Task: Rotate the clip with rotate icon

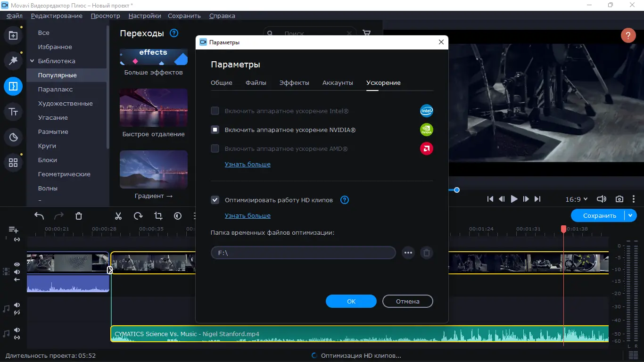Action: click(x=138, y=216)
